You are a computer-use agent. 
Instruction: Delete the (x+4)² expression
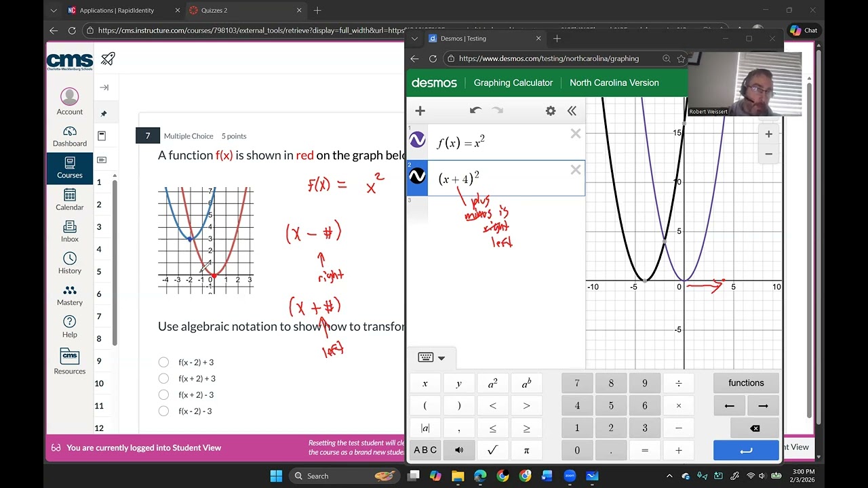[576, 170]
